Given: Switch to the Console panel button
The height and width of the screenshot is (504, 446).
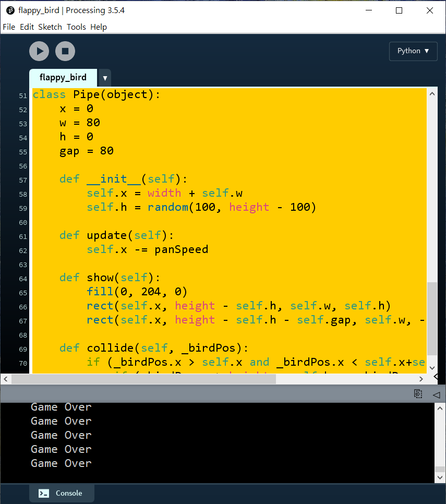Looking at the screenshot, I should pos(62,493).
